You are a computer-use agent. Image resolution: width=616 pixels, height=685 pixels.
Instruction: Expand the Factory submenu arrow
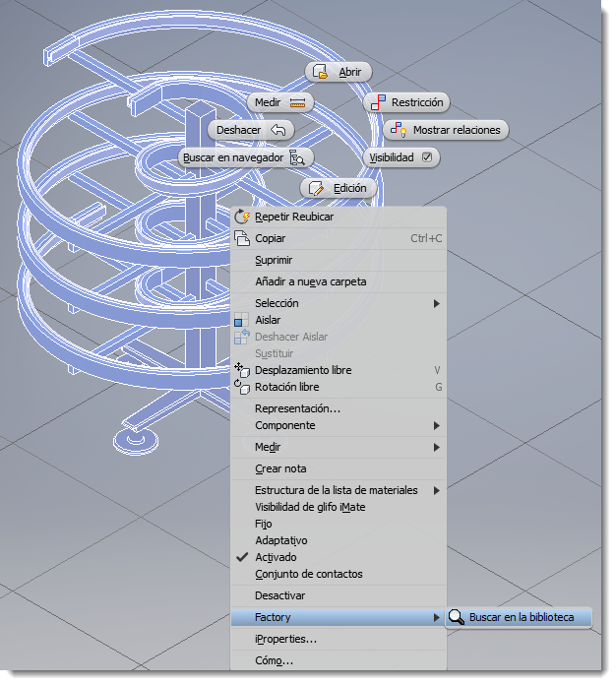(437, 617)
